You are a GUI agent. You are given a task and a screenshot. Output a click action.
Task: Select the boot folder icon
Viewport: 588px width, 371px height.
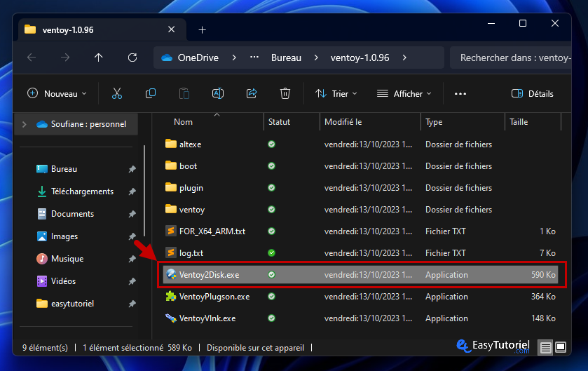coord(171,166)
